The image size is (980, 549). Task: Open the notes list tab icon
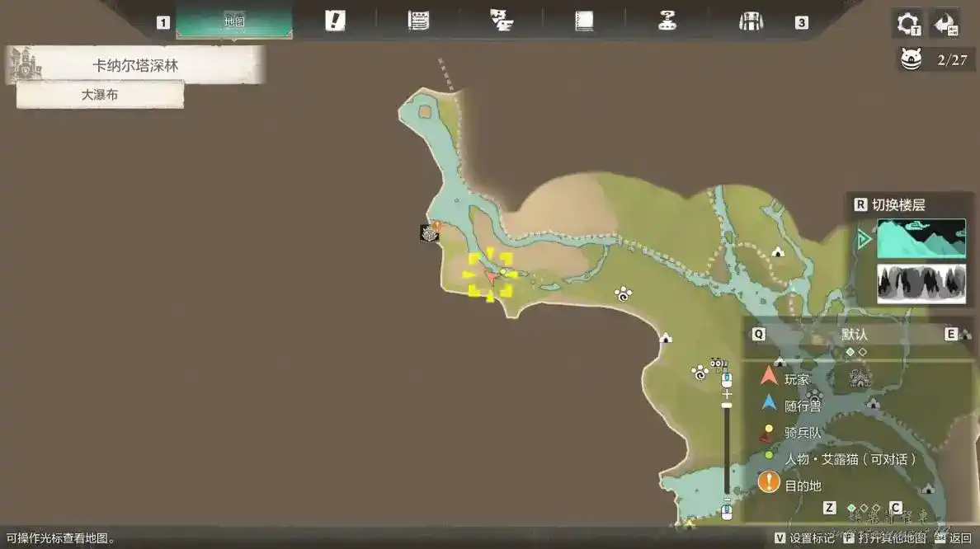pyautogui.click(x=418, y=21)
